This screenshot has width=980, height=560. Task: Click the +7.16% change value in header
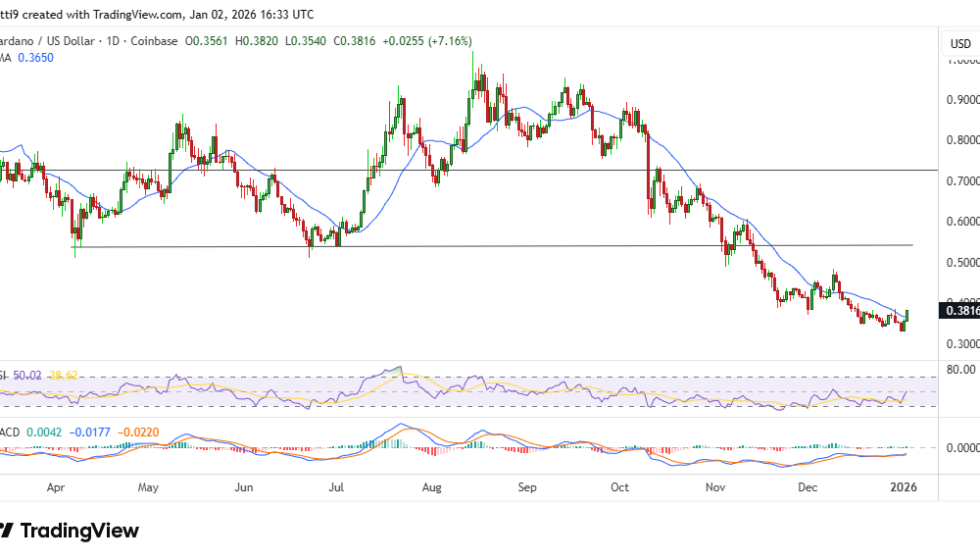[x=450, y=41]
